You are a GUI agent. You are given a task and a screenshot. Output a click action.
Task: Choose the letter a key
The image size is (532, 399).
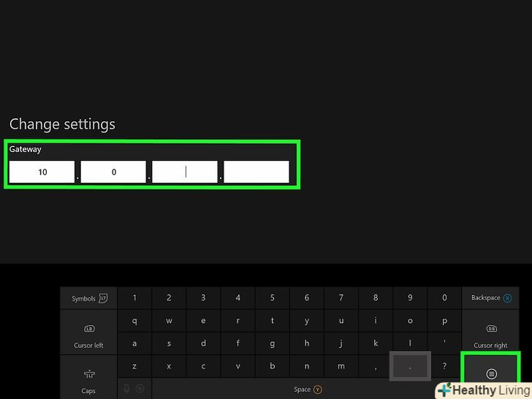[x=134, y=343]
